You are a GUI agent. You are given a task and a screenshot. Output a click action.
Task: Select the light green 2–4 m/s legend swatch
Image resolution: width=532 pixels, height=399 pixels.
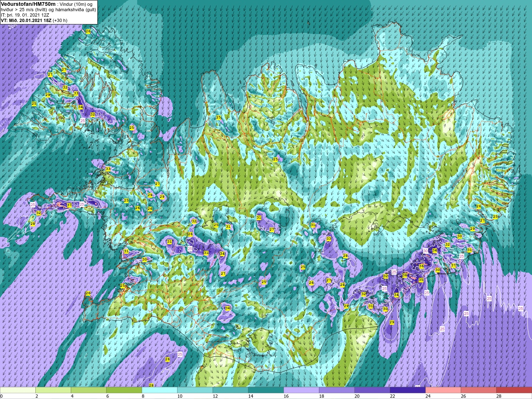tap(53, 390)
